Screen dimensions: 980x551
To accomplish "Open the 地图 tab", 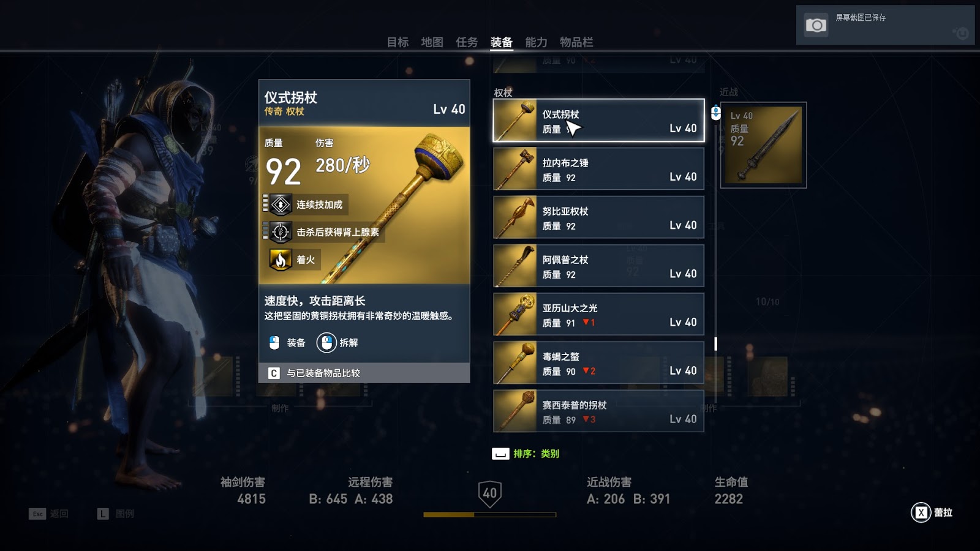I will [432, 42].
